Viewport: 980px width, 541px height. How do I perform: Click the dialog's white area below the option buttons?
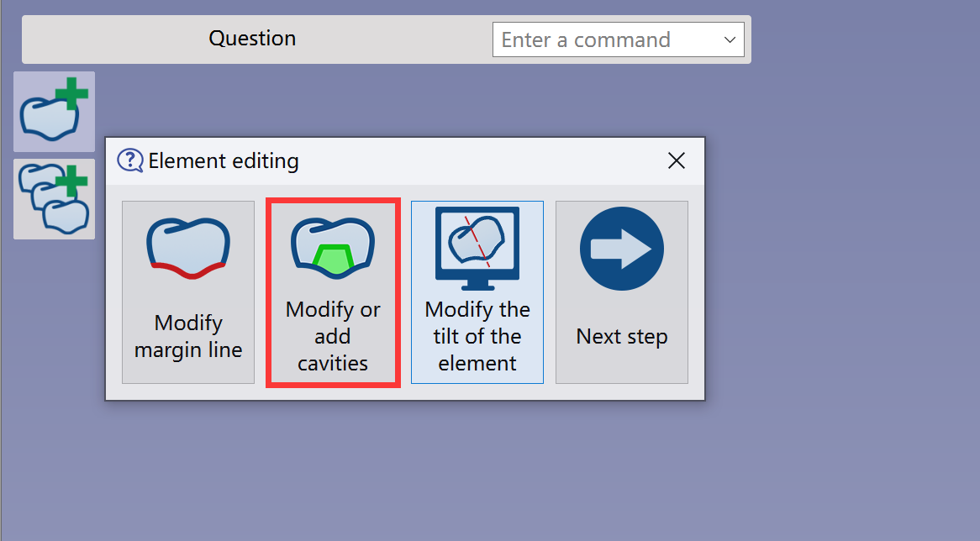405,391
